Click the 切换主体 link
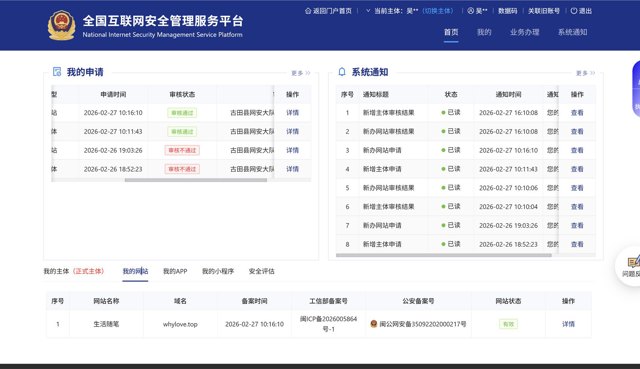Viewport: 640px width, 369px height. 438,11
